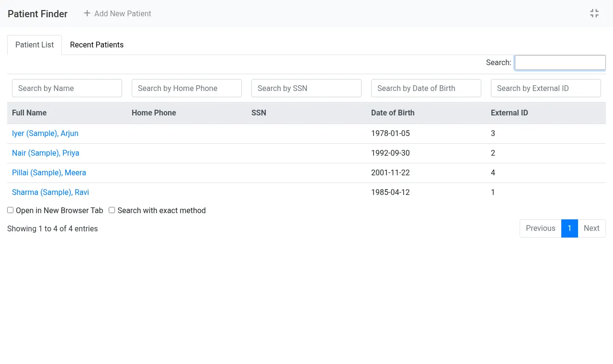Open patient Sharma (Sample), Ravi
The width and height of the screenshot is (613, 364).
click(50, 193)
